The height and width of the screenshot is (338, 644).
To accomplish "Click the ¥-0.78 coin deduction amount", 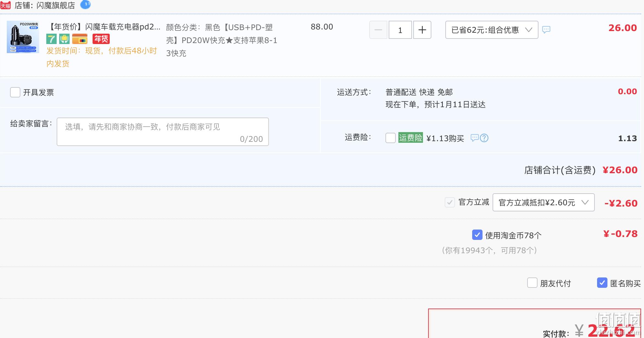I will 620,234.
